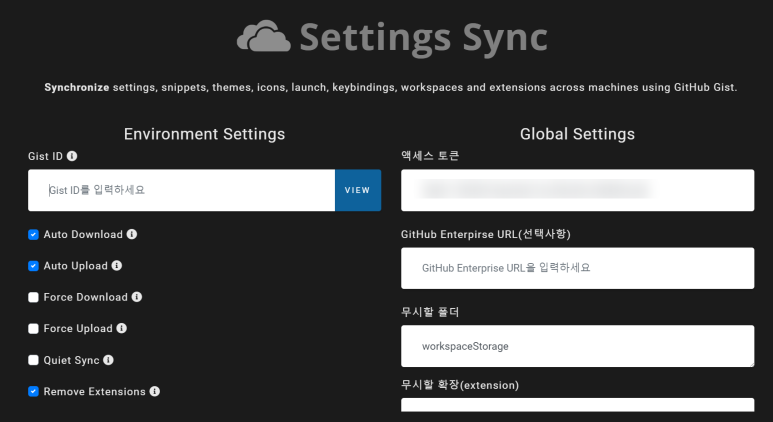773x422 pixels.
Task: Click the 무시할 폴더 workspaceStorage textarea
Action: [x=577, y=346]
